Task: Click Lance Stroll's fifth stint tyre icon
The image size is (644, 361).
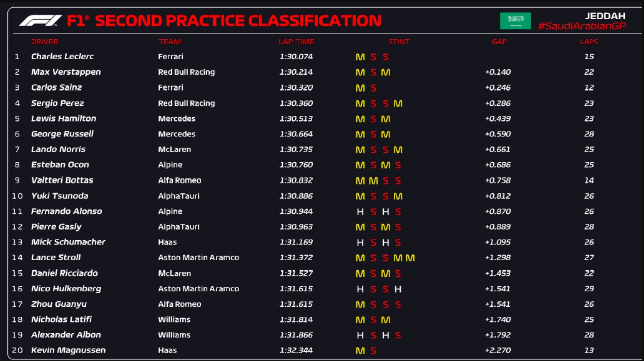Action: click(410, 258)
